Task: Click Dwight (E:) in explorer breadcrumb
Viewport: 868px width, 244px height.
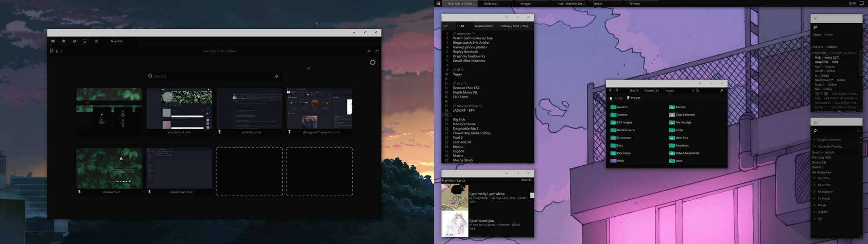Action: coord(651,91)
